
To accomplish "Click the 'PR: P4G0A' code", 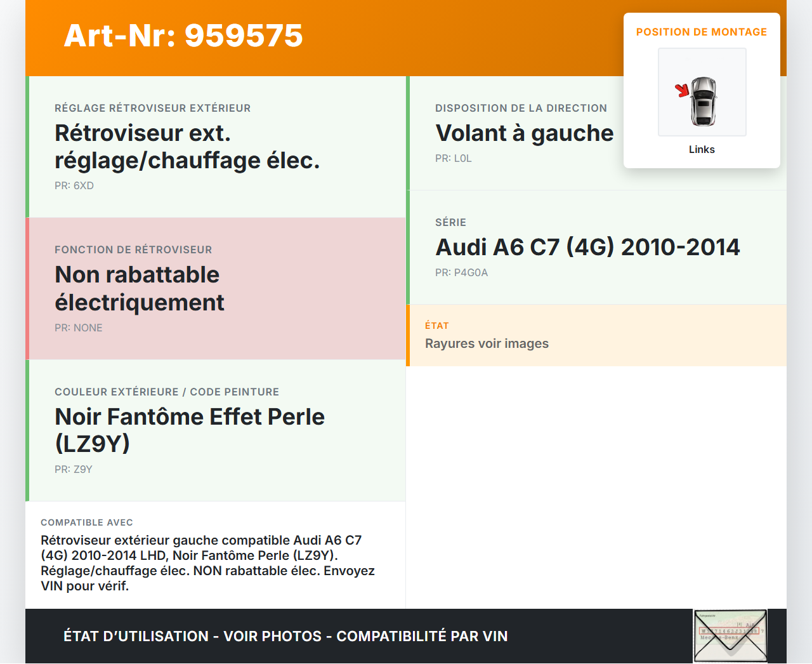I will click(462, 272).
